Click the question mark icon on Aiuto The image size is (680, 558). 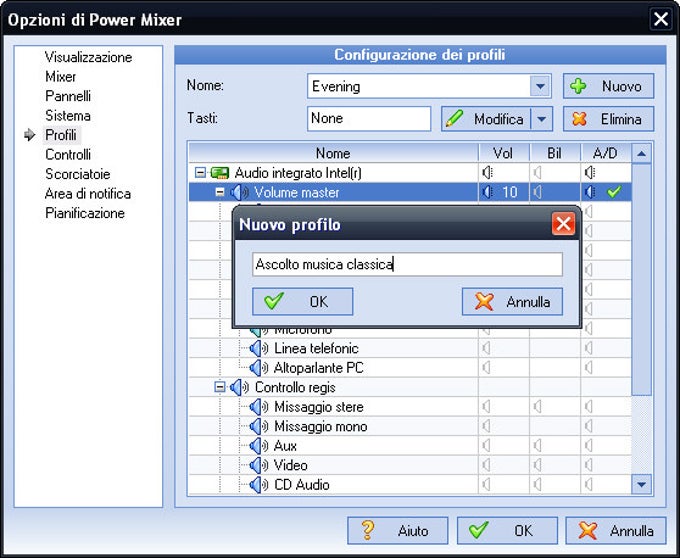pos(368,530)
